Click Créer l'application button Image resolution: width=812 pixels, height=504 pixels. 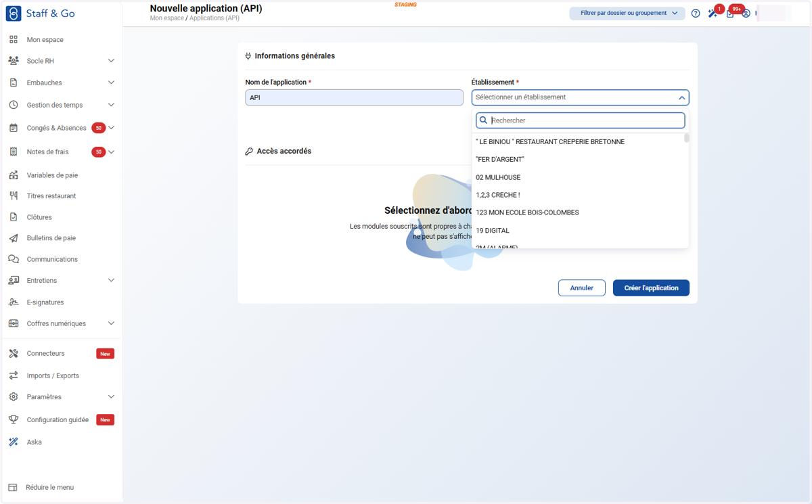(651, 288)
